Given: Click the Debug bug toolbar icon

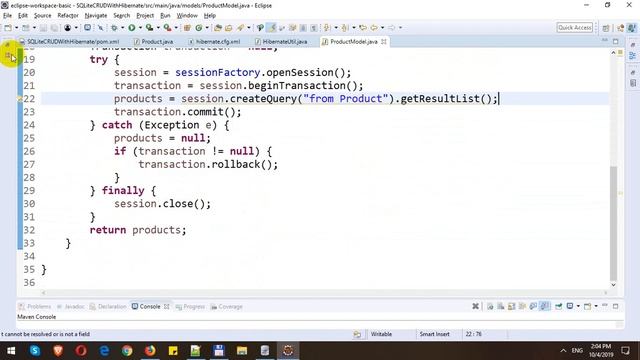Looking at the screenshot, I should tap(114, 28).
